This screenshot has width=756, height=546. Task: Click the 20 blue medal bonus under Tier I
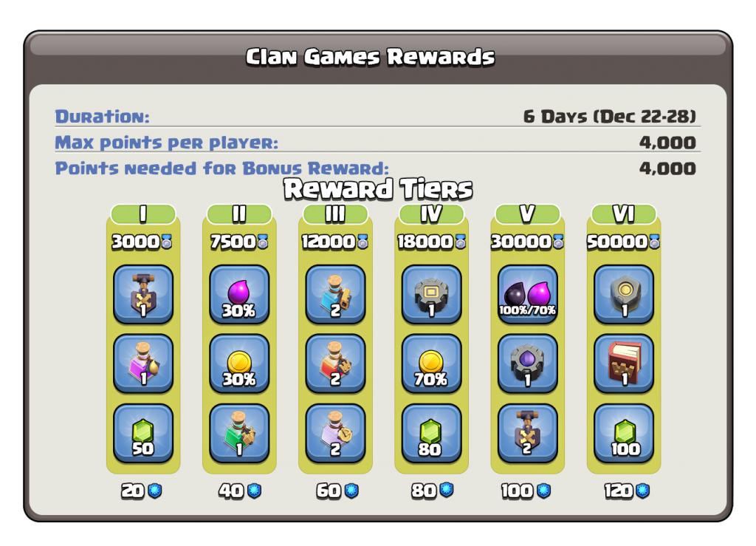141,491
